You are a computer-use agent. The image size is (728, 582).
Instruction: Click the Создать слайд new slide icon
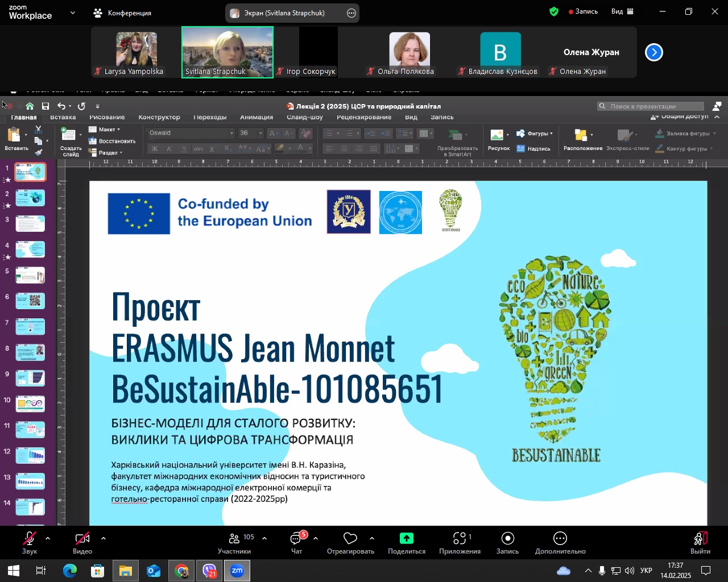coord(69,135)
